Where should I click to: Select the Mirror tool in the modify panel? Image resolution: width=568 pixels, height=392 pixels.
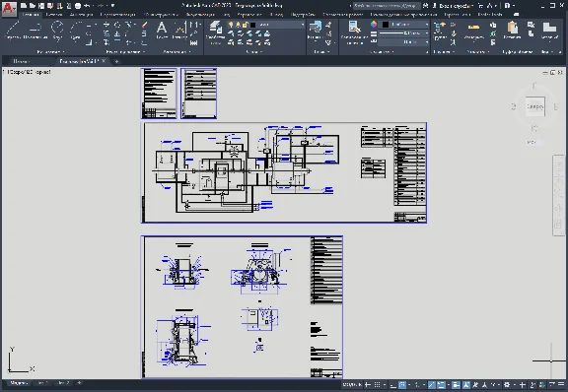click(117, 33)
